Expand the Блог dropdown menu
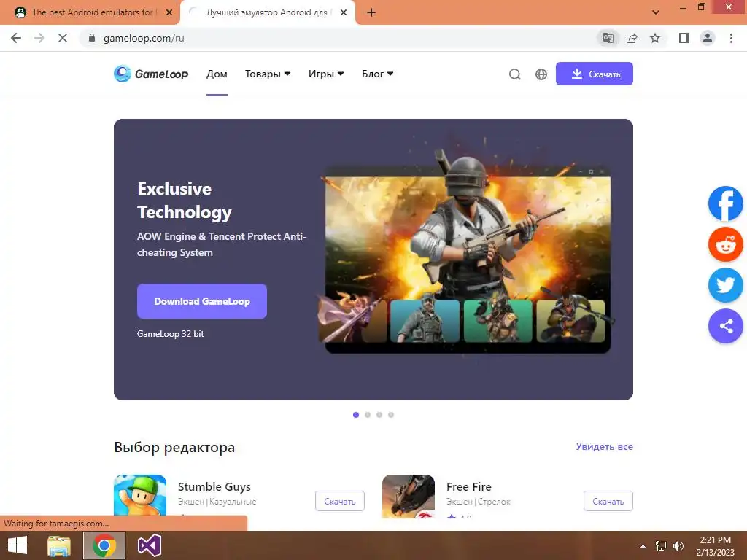 (378, 74)
